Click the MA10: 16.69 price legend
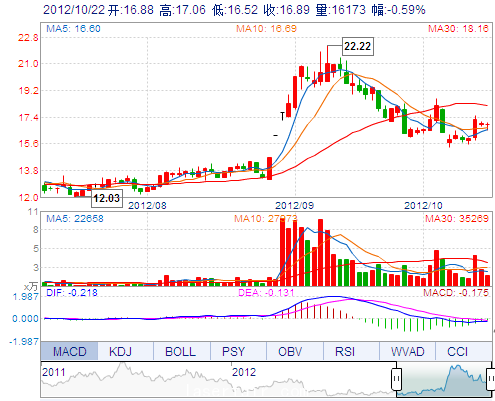The width and height of the screenshot is (495, 401). 266,29
